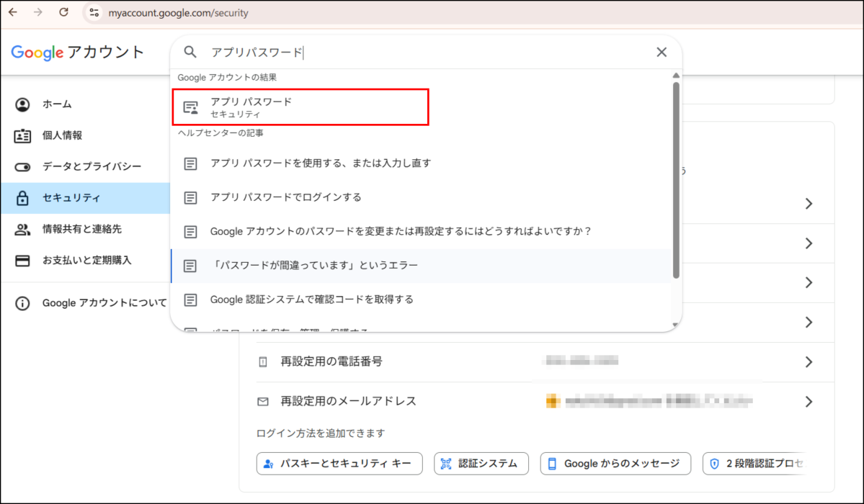The height and width of the screenshot is (504, 864).
Task: Expand 再設定用のメールアドレス with its chevron
Action: coord(809,402)
